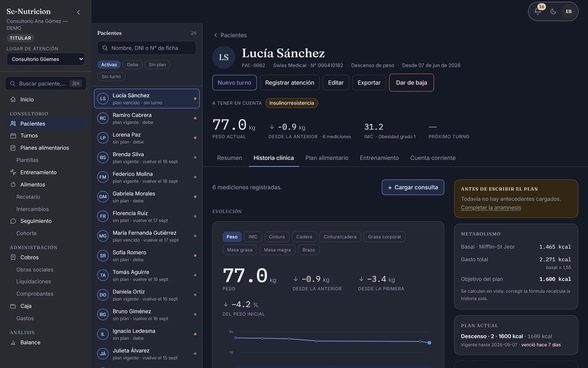Image resolution: width=588 pixels, height=368 pixels.
Task: Click the Pacientes people icon
Action: 13,124
